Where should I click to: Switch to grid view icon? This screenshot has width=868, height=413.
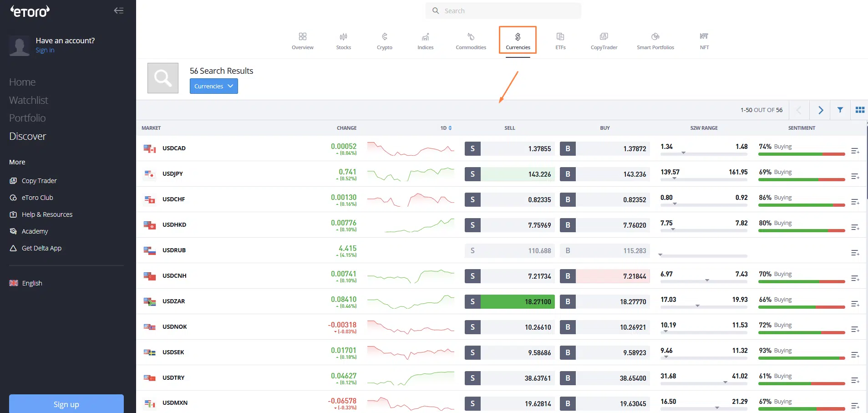(x=860, y=110)
